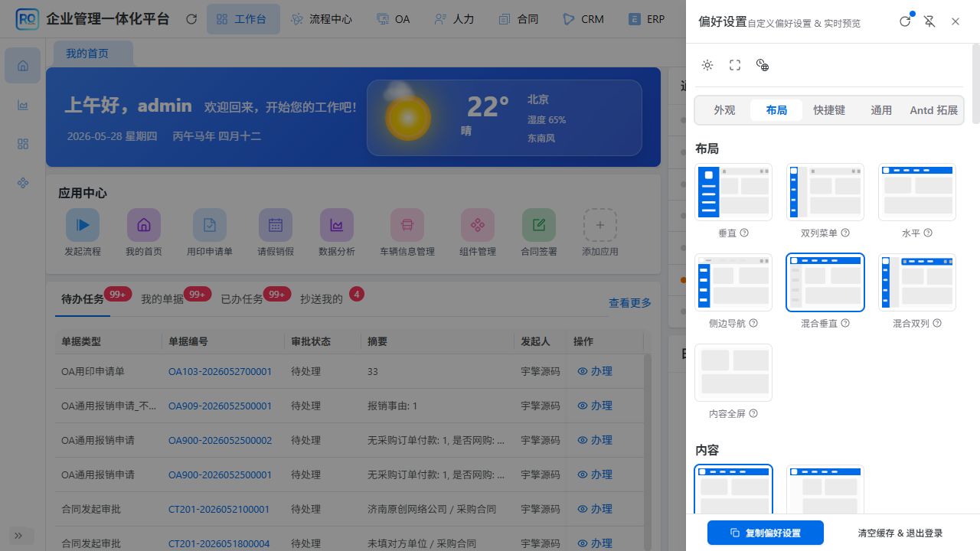980x551 pixels.
Task: Open the chart icon in left sidebar
Action: (x=23, y=105)
